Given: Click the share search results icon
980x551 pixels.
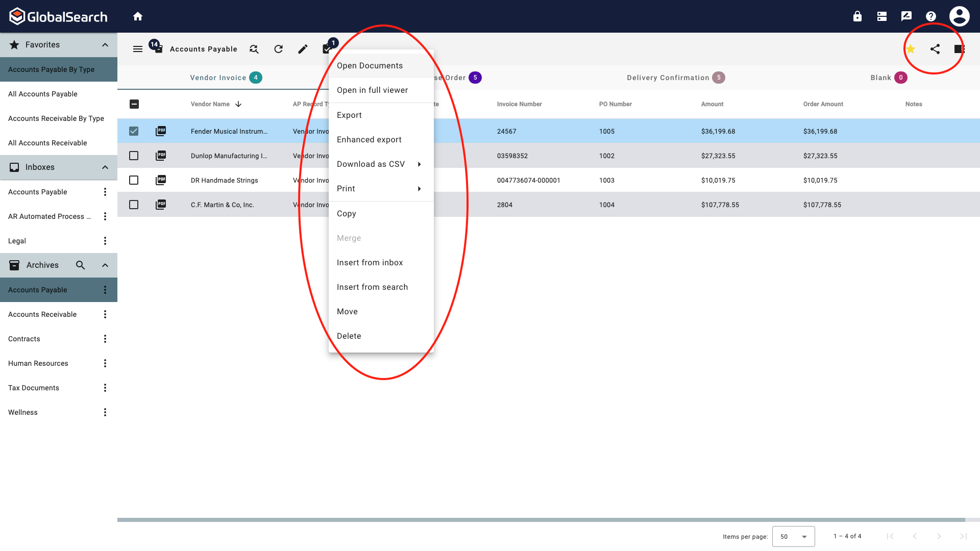Looking at the screenshot, I should click(x=935, y=49).
